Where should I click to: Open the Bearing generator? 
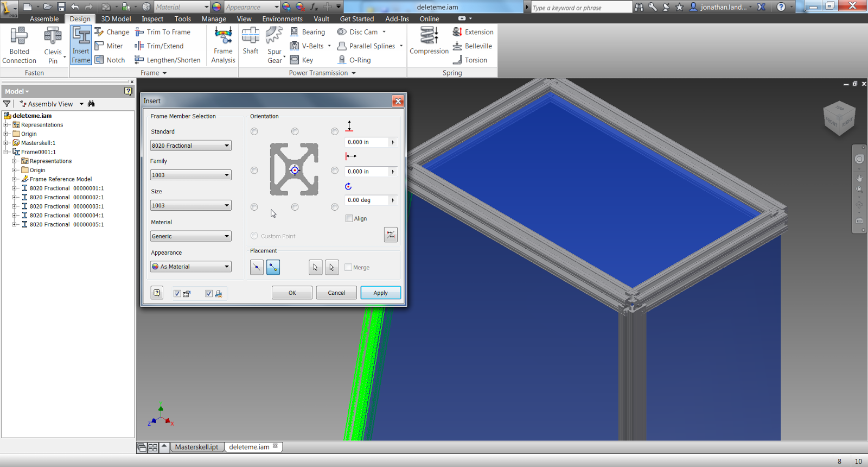click(x=308, y=32)
